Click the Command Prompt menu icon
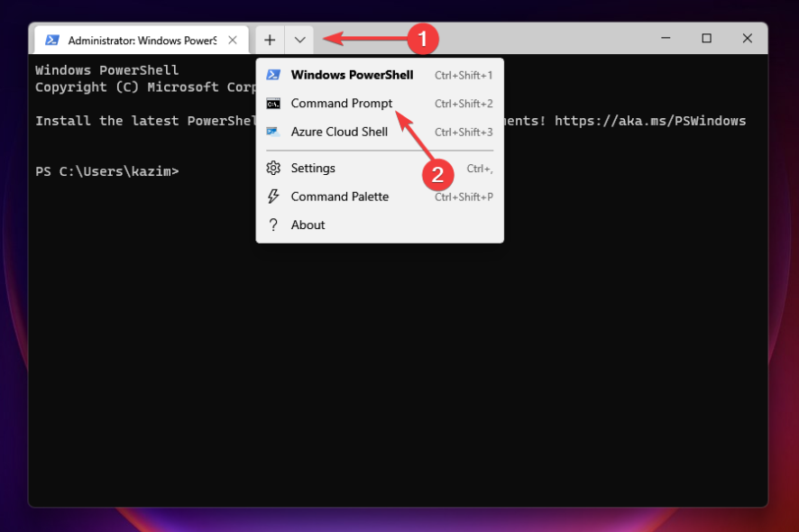 pyautogui.click(x=273, y=104)
